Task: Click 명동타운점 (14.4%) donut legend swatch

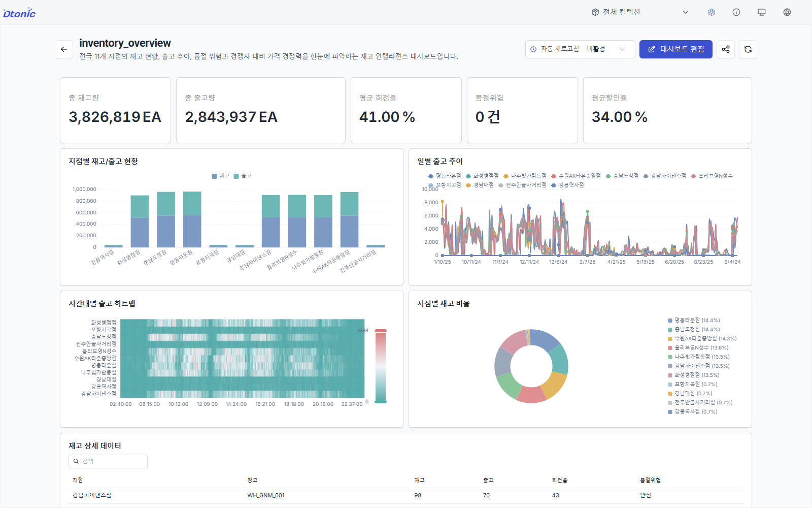Action: 670,321
